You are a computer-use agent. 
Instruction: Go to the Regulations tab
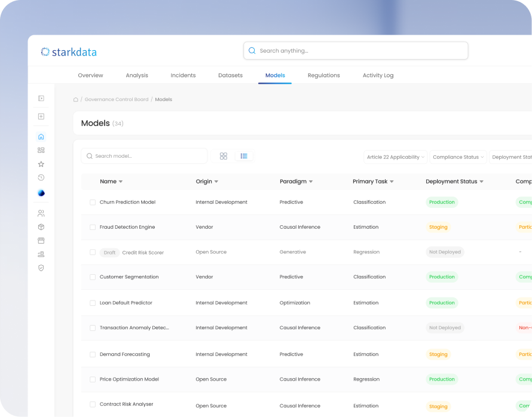(323, 75)
